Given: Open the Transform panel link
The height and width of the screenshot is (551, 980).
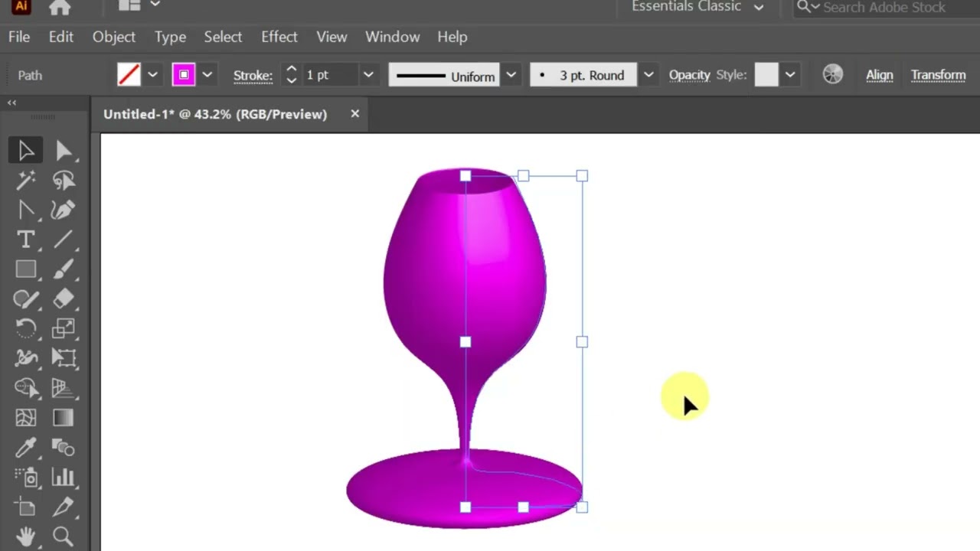Looking at the screenshot, I should pyautogui.click(x=938, y=75).
